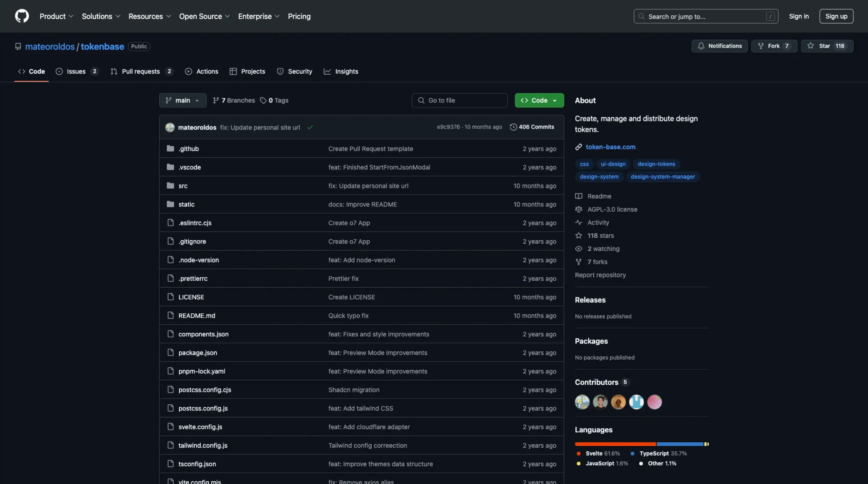
Task: Open the .eslintrc.cjs file
Action: click(195, 223)
